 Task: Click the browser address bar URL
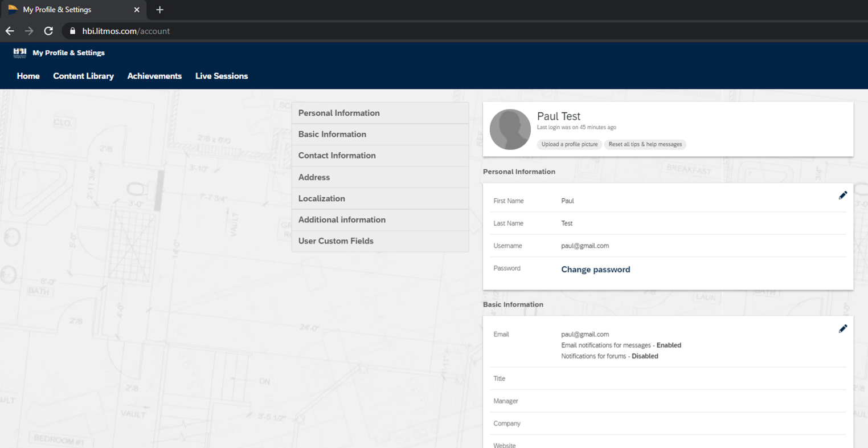[126, 31]
